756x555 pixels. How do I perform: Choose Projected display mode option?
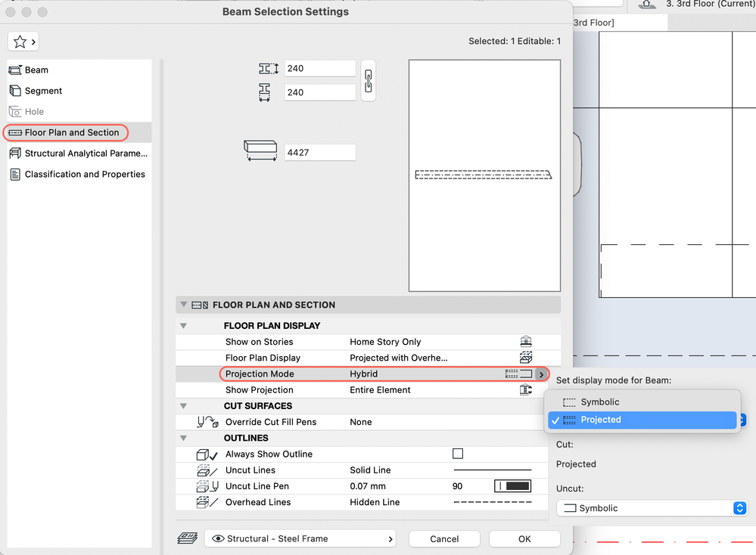[642, 420]
